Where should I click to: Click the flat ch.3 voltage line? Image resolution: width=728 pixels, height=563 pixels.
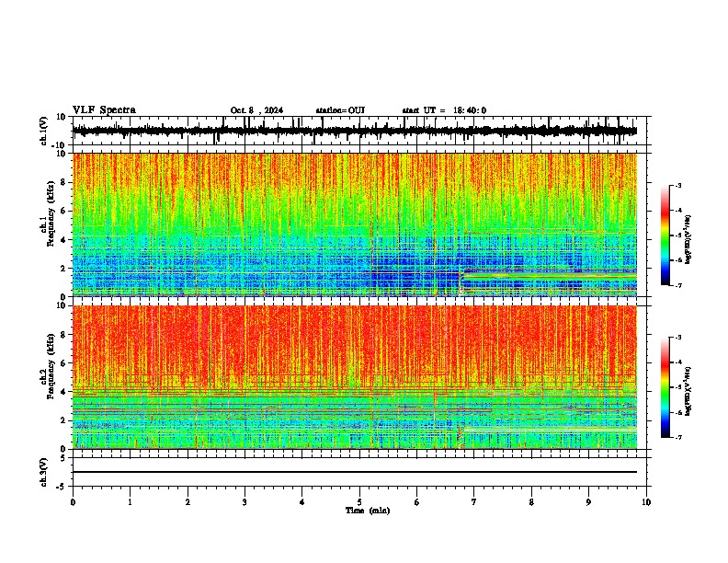pos(355,472)
